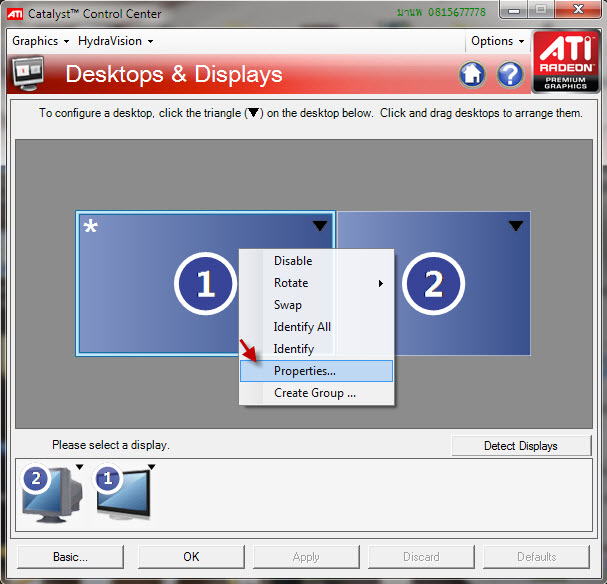Open the triangle menu on desktop 1
The height and width of the screenshot is (584, 607).
click(x=320, y=226)
